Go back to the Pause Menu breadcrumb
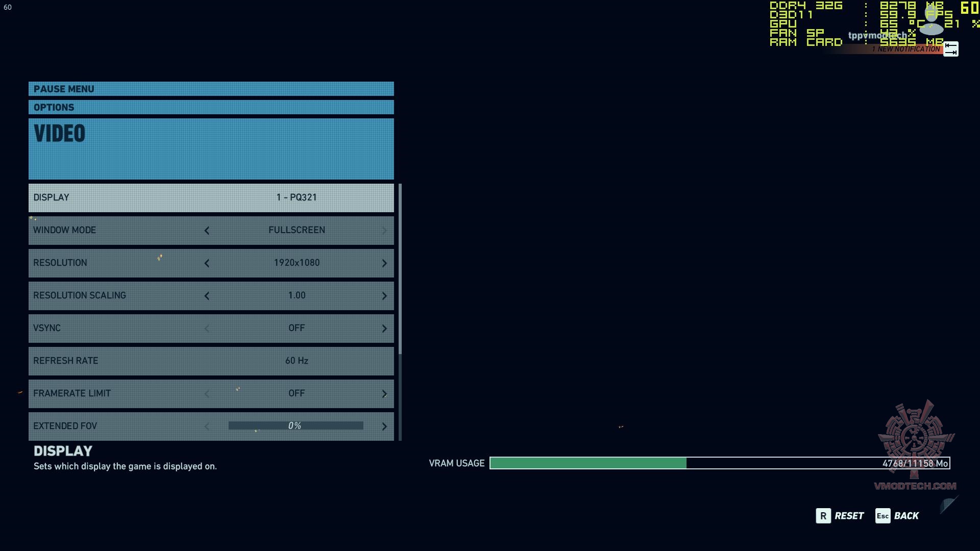Image resolution: width=980 pixels, height=551 pixels. coord(211,89)
